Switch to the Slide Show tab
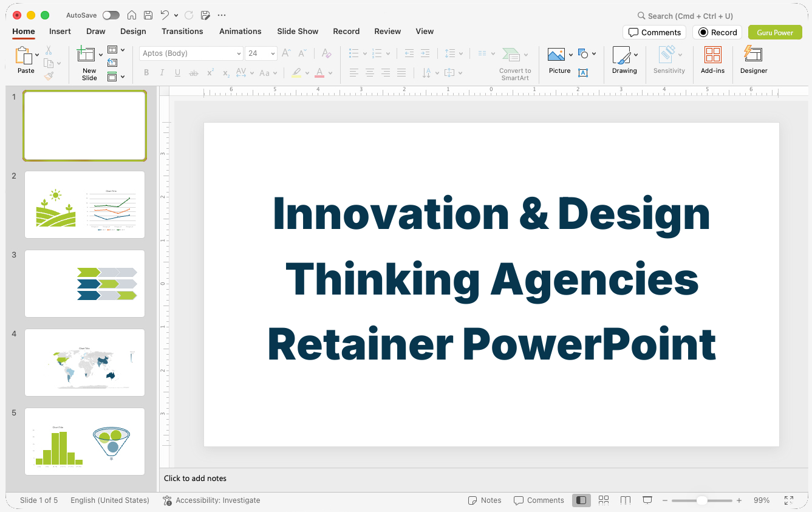812x512 pixels. (298, 32)
